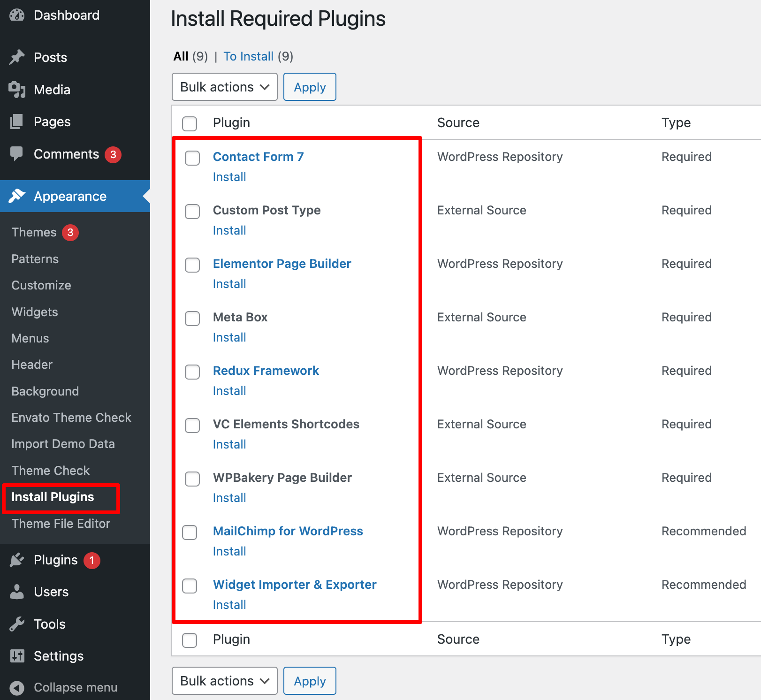Click the Comments red badge count
Screen dimensions: 761x700
[113, 154]
